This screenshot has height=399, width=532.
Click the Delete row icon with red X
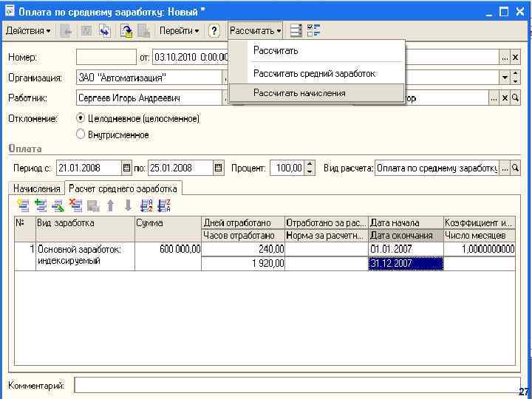(x=75, y=205)
